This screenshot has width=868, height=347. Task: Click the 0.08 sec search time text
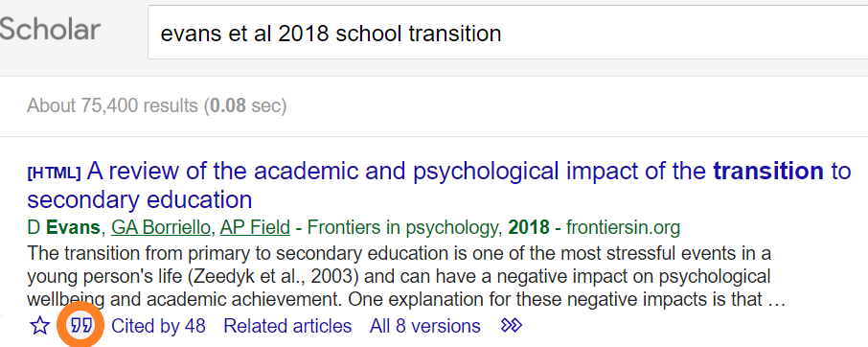coord(247,104)
